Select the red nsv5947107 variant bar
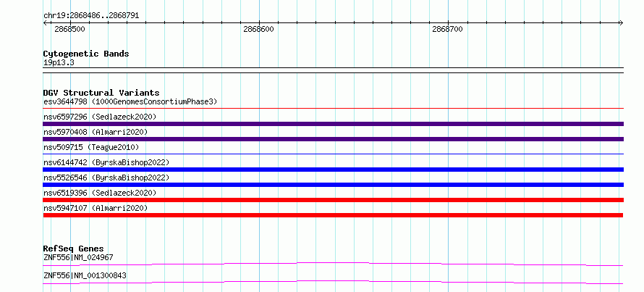Screen dimensions: 644x292 coord(333,215)
